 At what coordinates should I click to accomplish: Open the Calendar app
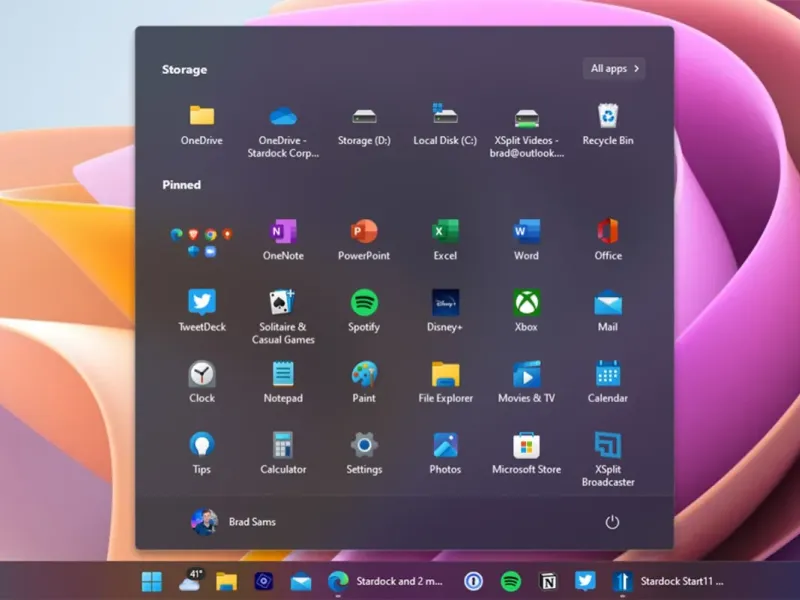[608, 383]
